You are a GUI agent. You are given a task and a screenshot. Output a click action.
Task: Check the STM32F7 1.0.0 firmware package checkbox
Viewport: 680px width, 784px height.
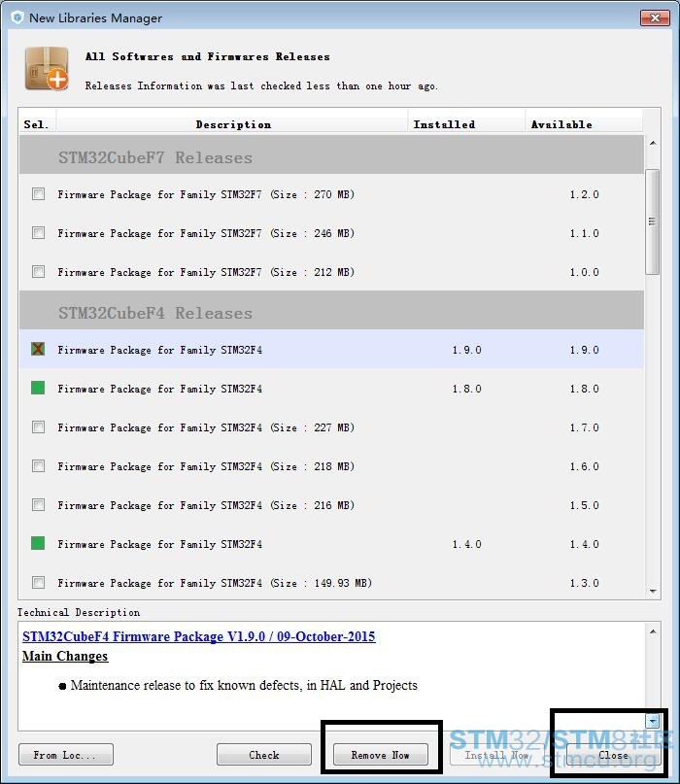[x=38, y=271]
